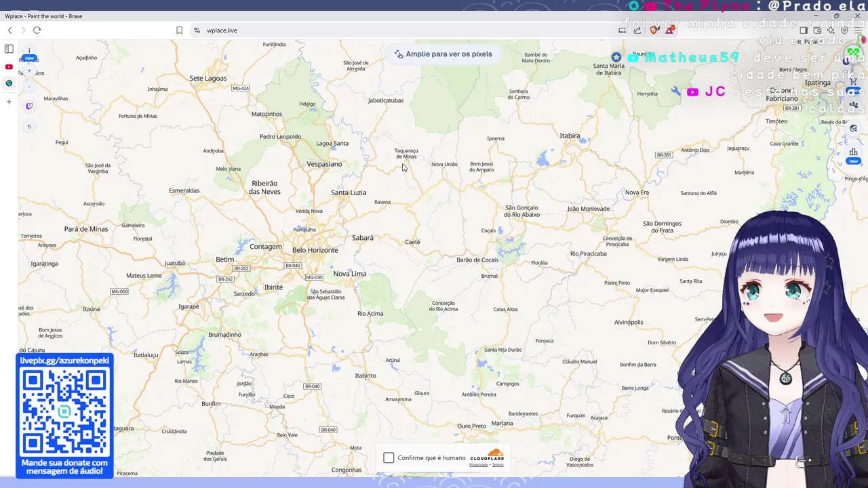The image size is (868, 488).
Task: Open the Brave hamburger menu
Action: point(858,30)
